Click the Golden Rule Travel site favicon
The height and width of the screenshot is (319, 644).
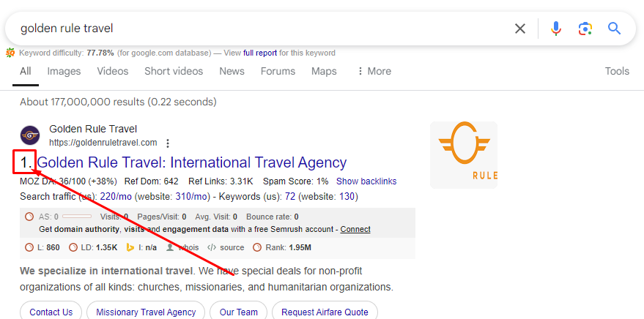pos(30,135)
